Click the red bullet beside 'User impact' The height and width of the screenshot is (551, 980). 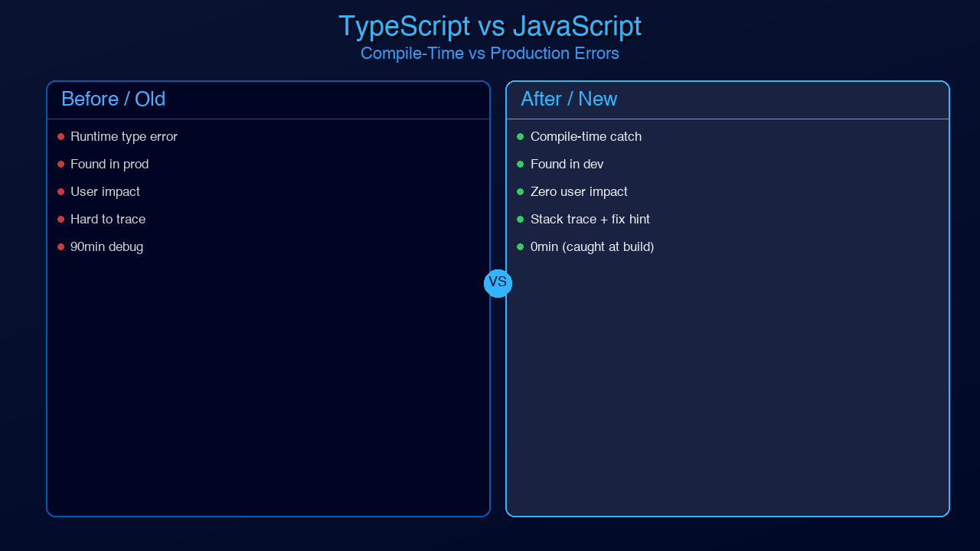[x=60, y=192]
